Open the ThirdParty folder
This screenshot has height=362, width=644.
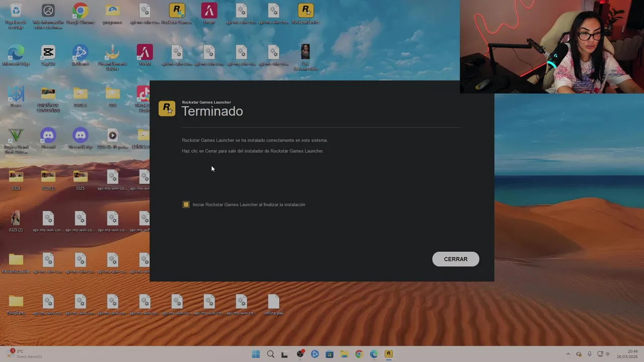pos(16,305)
